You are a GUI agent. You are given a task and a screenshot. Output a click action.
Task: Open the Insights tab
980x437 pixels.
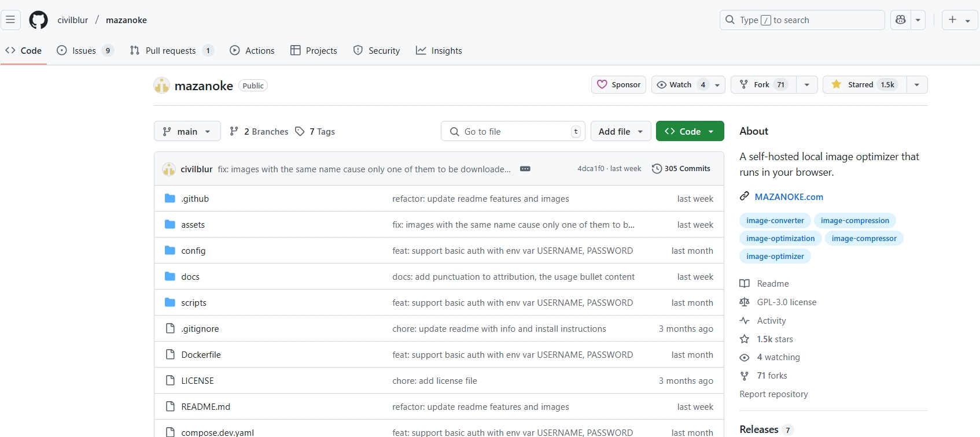pos(439,50)
